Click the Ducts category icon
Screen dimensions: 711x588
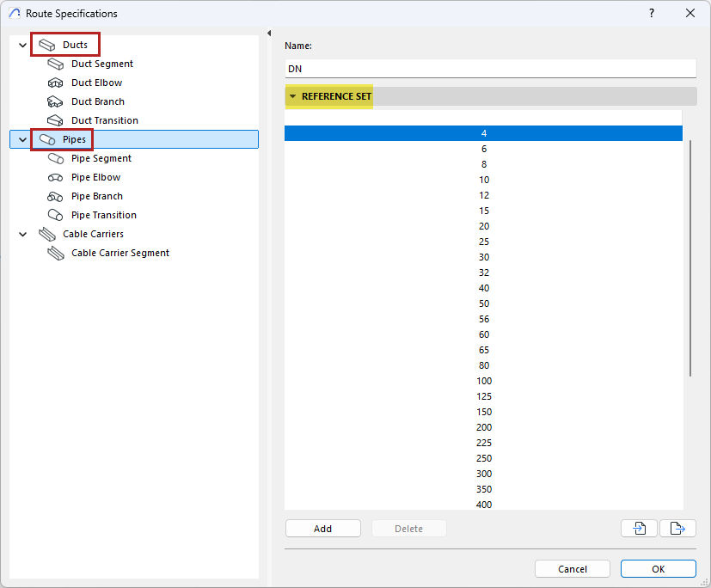coord(46,45)
